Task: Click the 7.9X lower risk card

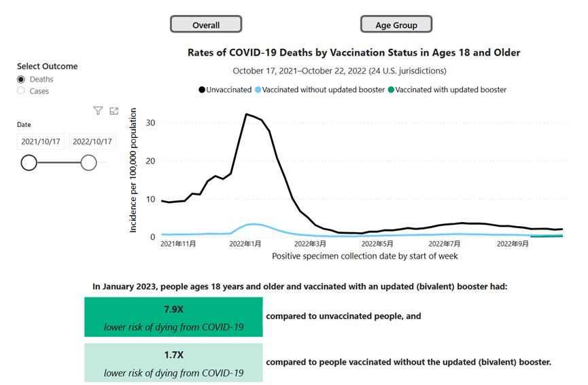Action: (x=173, y=317)
